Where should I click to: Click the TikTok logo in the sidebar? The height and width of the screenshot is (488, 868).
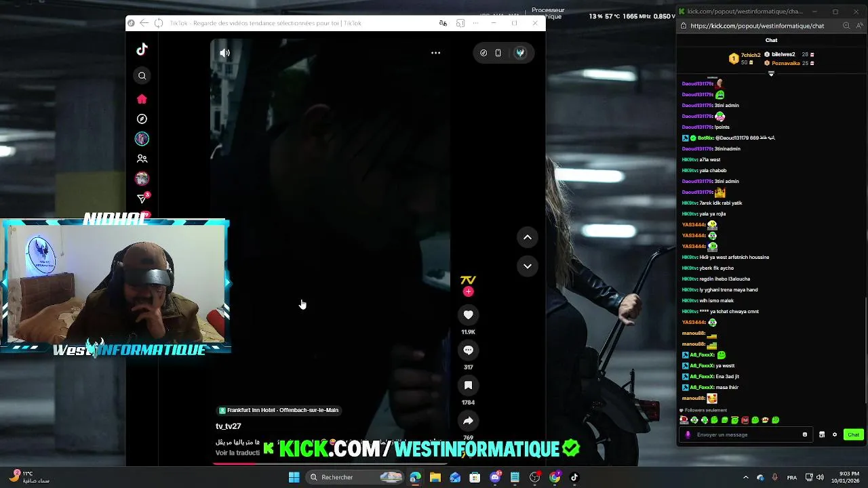click(x=142, y=49)
